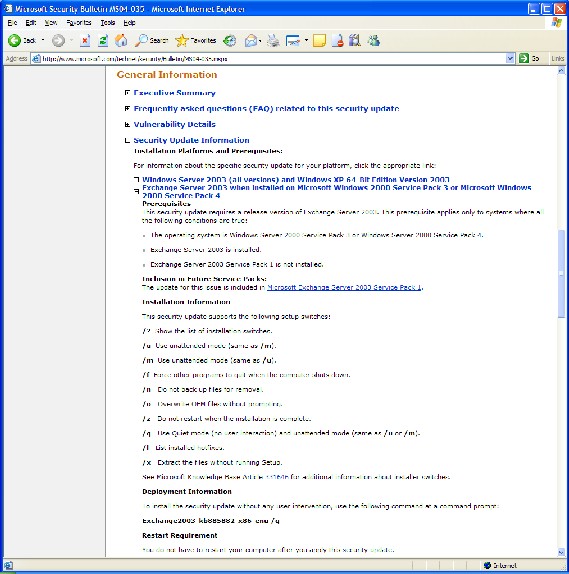The image size is (569, 574).
Task: Expand the Executive Summary section toggle
Action: click(127, 93)
